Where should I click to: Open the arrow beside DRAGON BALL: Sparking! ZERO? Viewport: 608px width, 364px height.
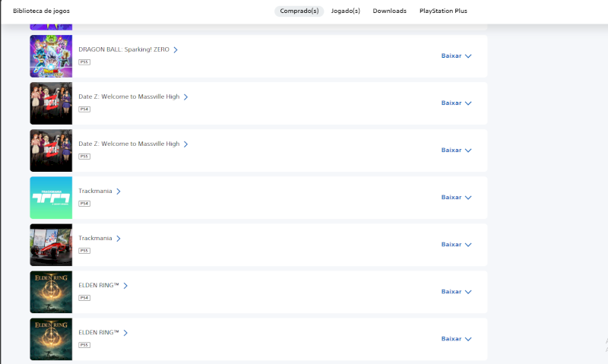[176, 49]
